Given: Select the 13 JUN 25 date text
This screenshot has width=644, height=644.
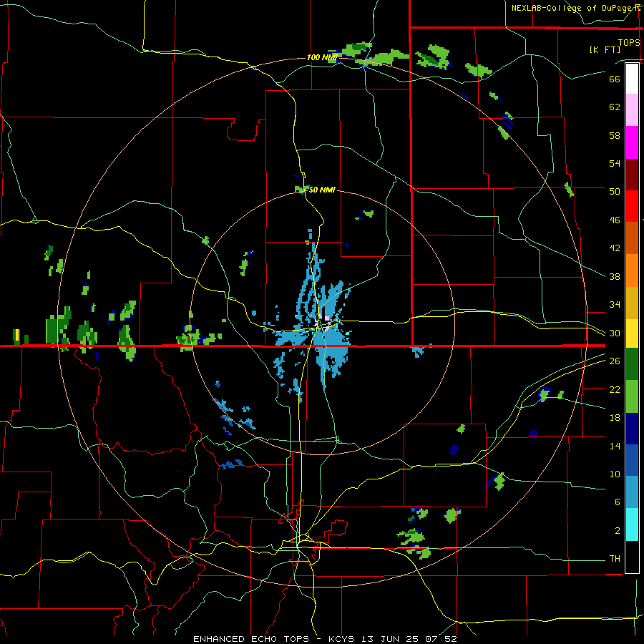Looking at the screenshot, I should click(x=389, y=639).
